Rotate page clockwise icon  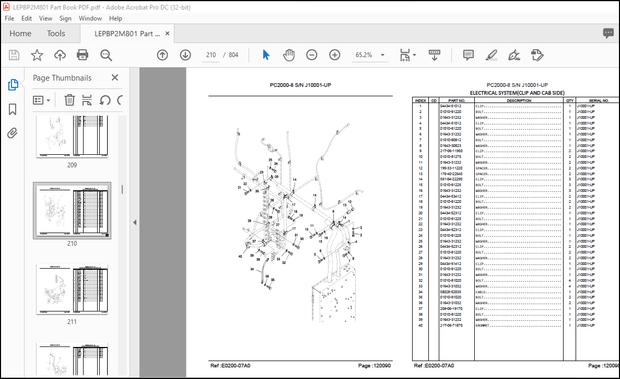pos(120,100)
